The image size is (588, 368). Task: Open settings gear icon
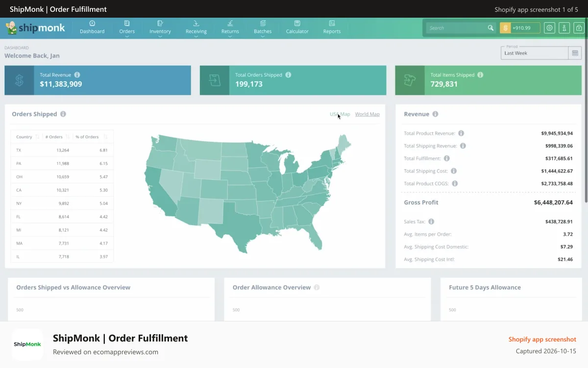coord(550,28)
